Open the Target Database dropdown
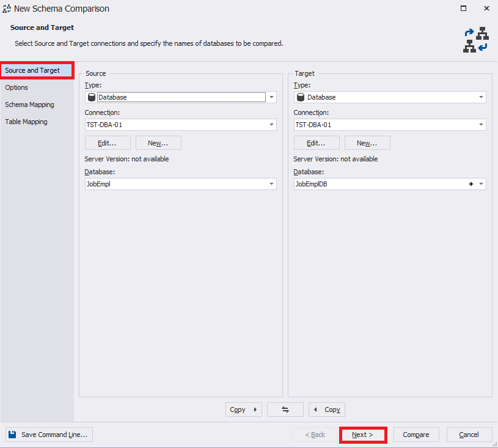Screen dimensions: 498x448 pos(481,184)
